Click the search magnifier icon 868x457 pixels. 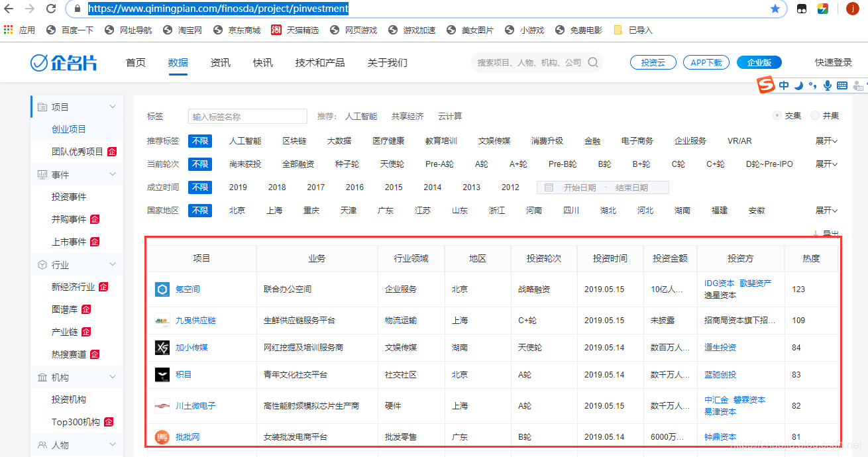(x=593, y=62)
